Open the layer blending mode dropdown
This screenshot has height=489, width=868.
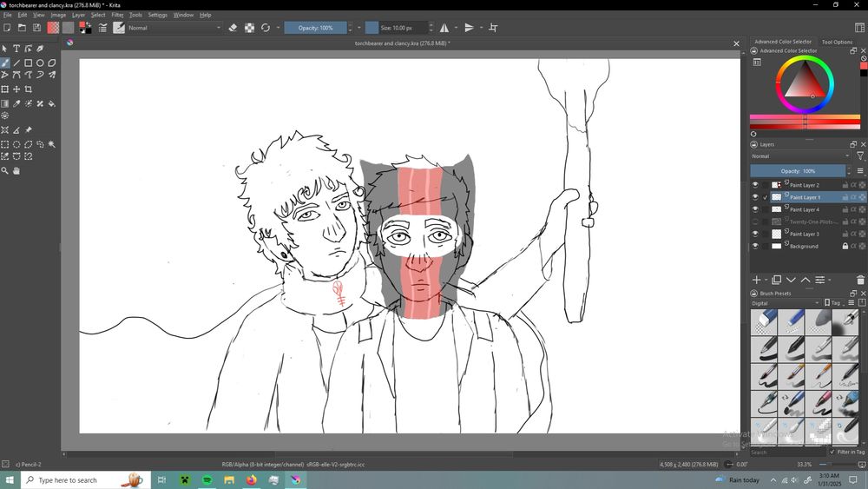pyautogui.click(x=799, y=156)
